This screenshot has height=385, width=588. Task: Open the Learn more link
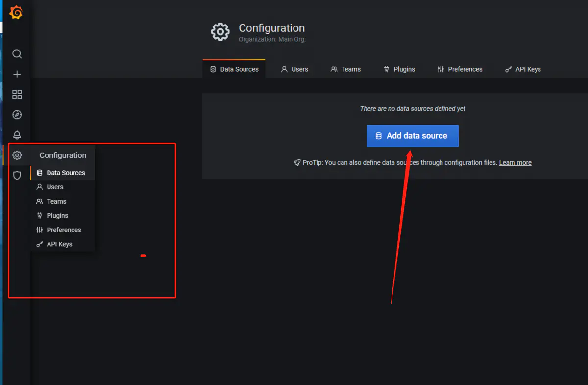[515, 162]
